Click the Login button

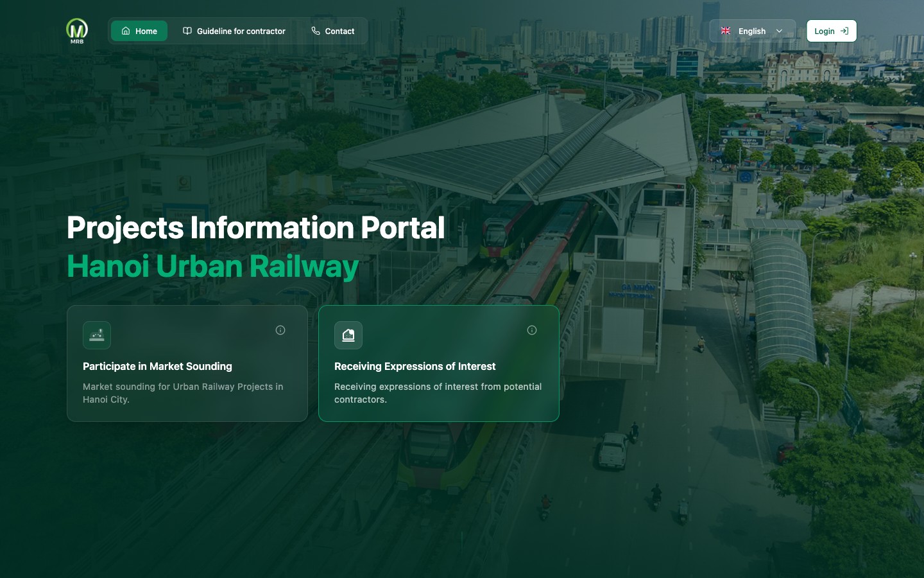(x=832, y=31)
